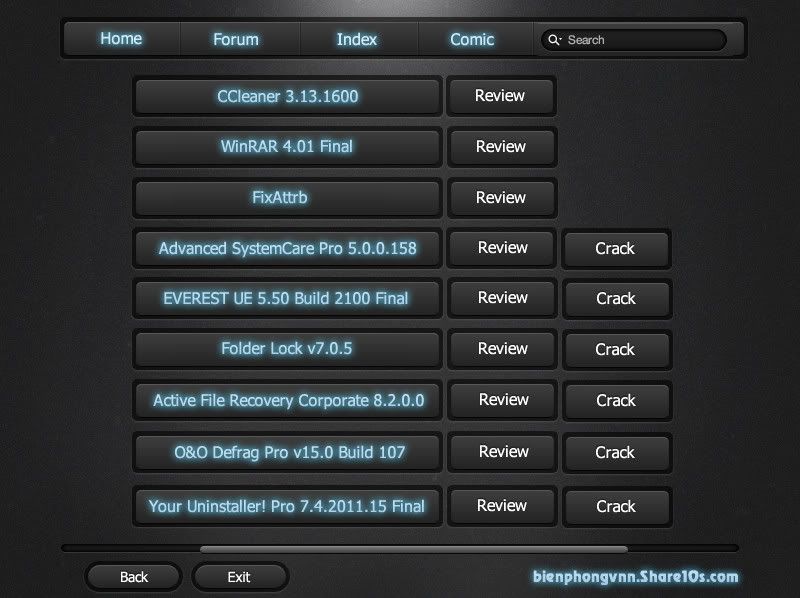Open Review for CCleaner 3.13.1600
The height and width of the screenshot is (598, 800).
pyautogui.click(x=501, y=96)
